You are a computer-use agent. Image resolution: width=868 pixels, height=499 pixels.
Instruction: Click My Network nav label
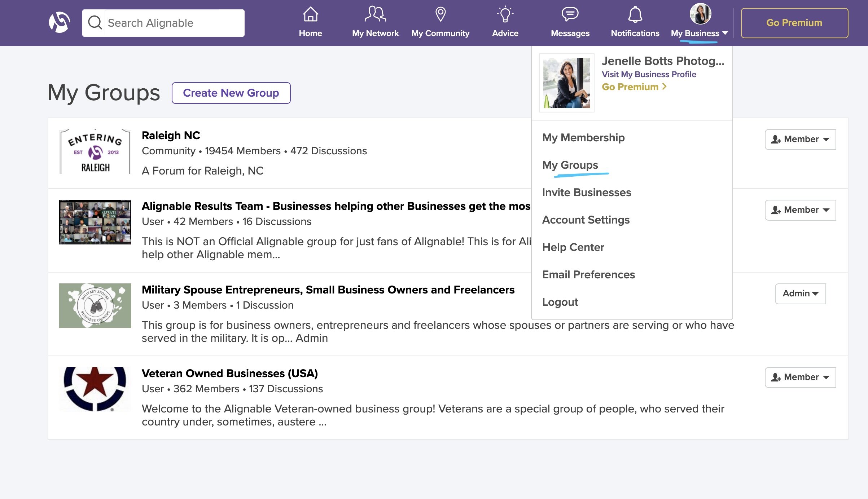click(x=375, y=33)
